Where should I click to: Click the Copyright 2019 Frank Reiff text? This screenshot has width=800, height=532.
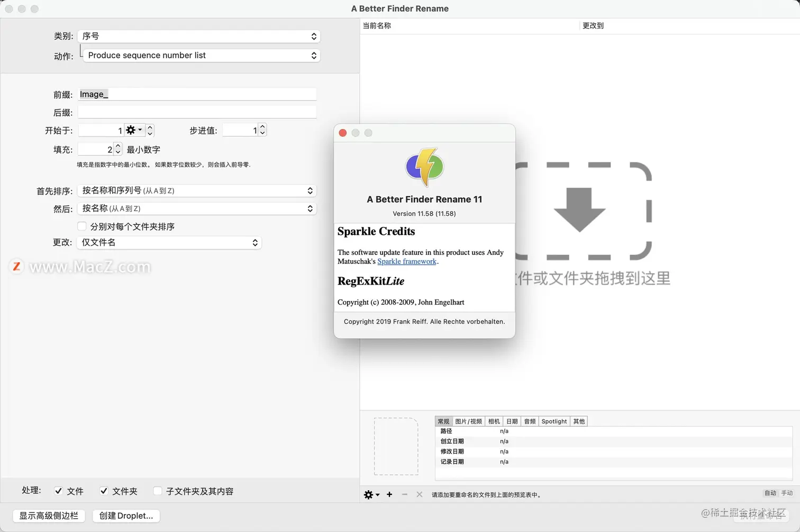[424, 322]
